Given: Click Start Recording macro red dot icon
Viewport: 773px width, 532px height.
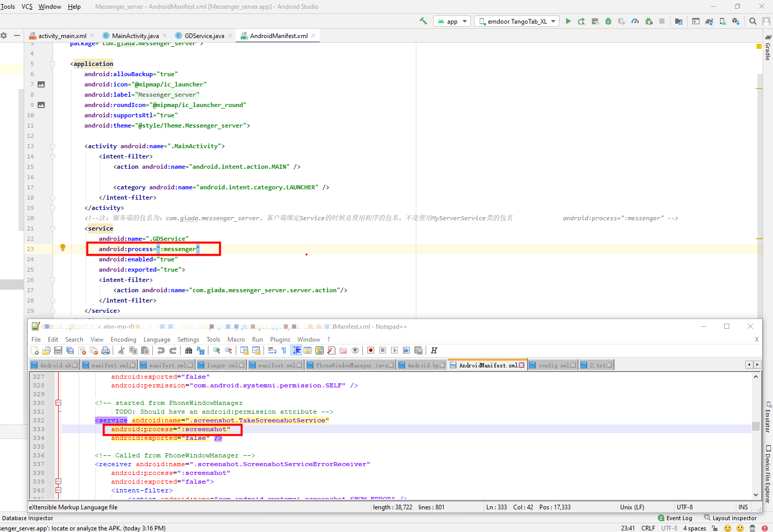Looking at the screenshot, I should [x=371, y=350].
